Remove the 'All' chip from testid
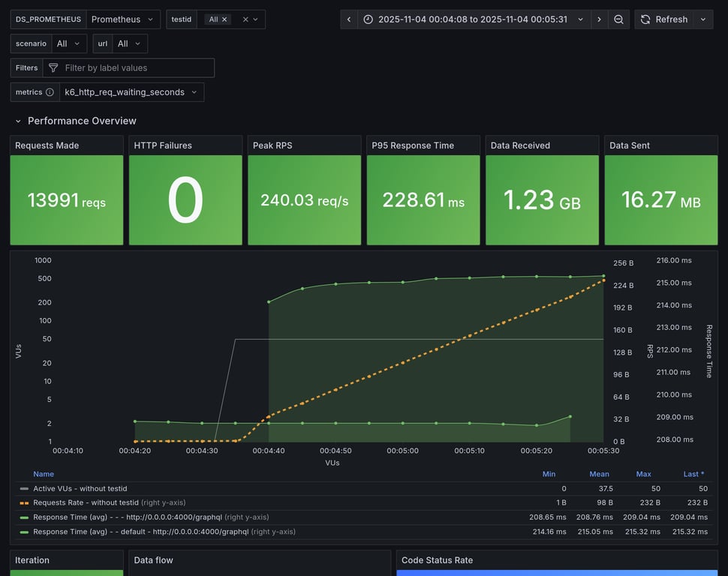 224,19
